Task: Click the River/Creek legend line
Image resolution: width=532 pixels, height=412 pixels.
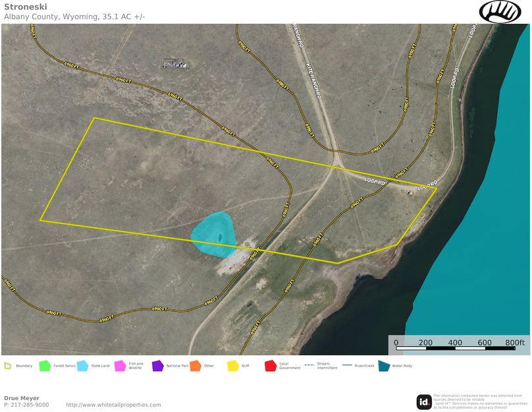Action: (x=346, y=365)
